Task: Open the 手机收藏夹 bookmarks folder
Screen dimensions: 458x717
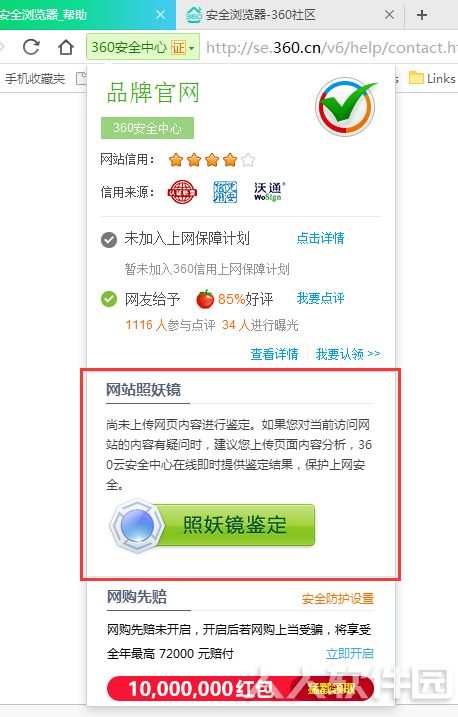Action: [35, 79]
